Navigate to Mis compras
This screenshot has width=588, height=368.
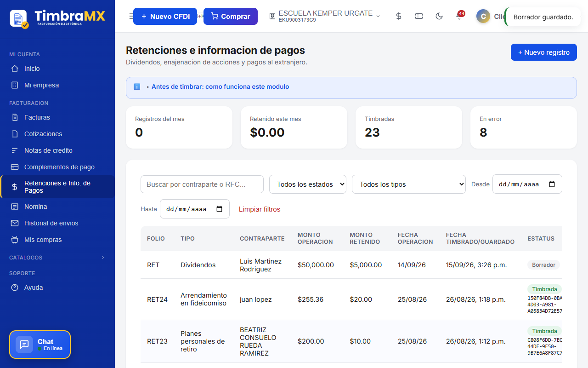pos(57,240)
